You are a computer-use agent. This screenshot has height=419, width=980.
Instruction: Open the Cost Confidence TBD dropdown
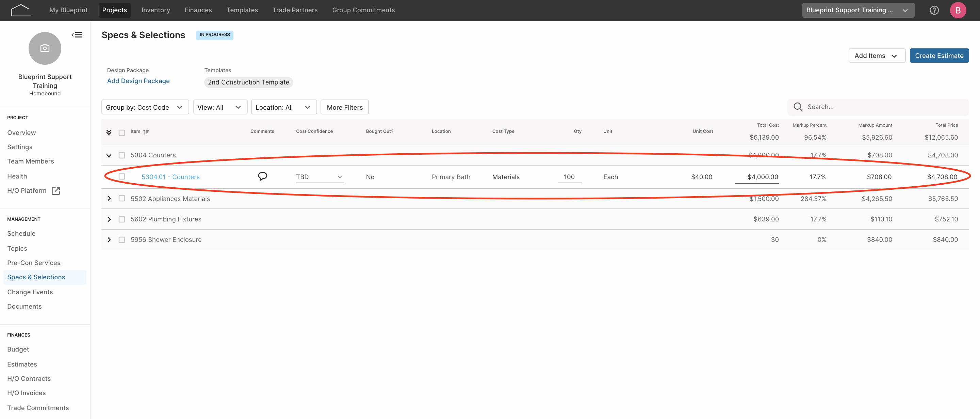[320, 177]
